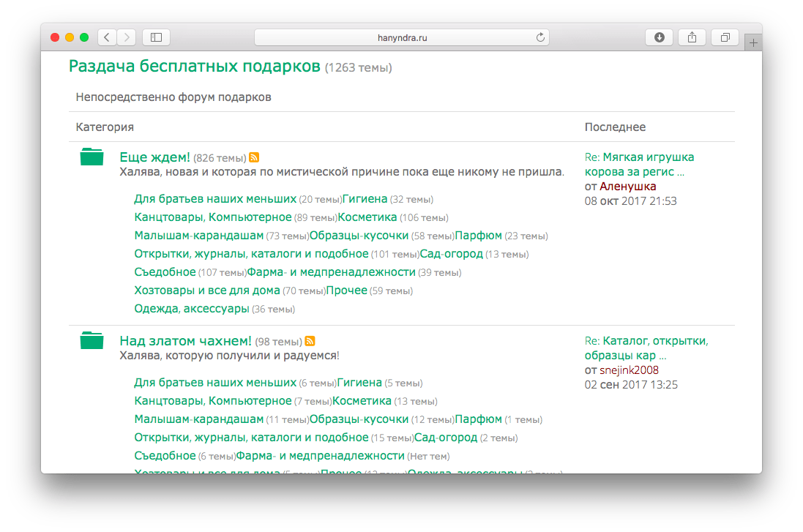Click the green folder icon for Еще ждем!
Screen dimensions: 803x532
click(x=92, y=157)
